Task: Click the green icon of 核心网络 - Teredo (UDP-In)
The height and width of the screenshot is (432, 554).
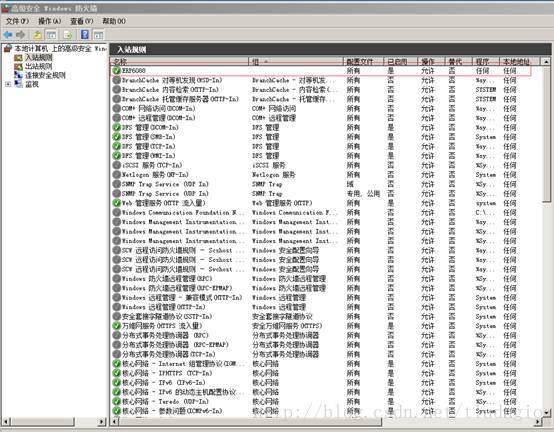Action: (117, 401)
